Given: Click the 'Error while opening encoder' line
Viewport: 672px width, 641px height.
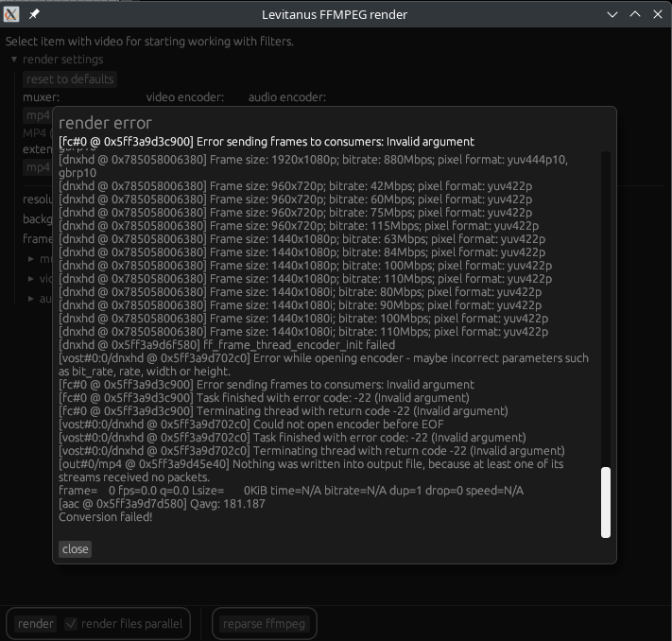Looking at the screenshot, I should point(323,364).
